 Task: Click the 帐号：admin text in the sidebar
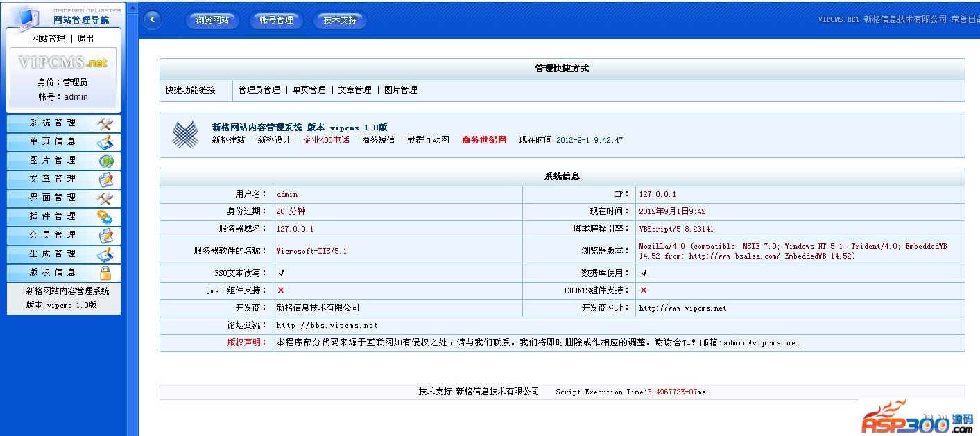63,97
